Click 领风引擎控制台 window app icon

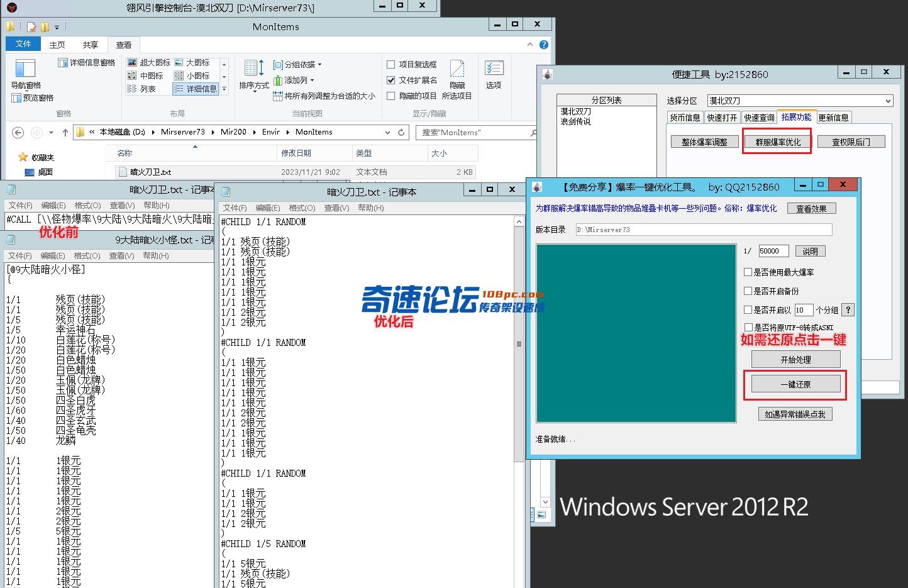coord(11,8)
